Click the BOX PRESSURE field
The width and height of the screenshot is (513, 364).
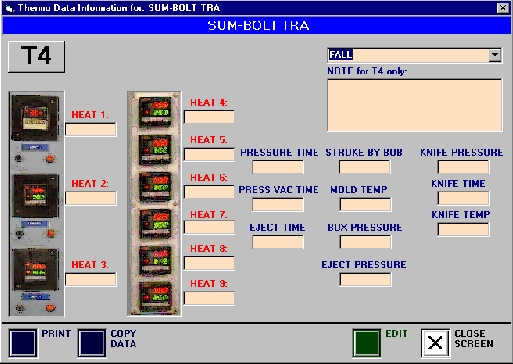pyautogui.click(x=365, y=242)
